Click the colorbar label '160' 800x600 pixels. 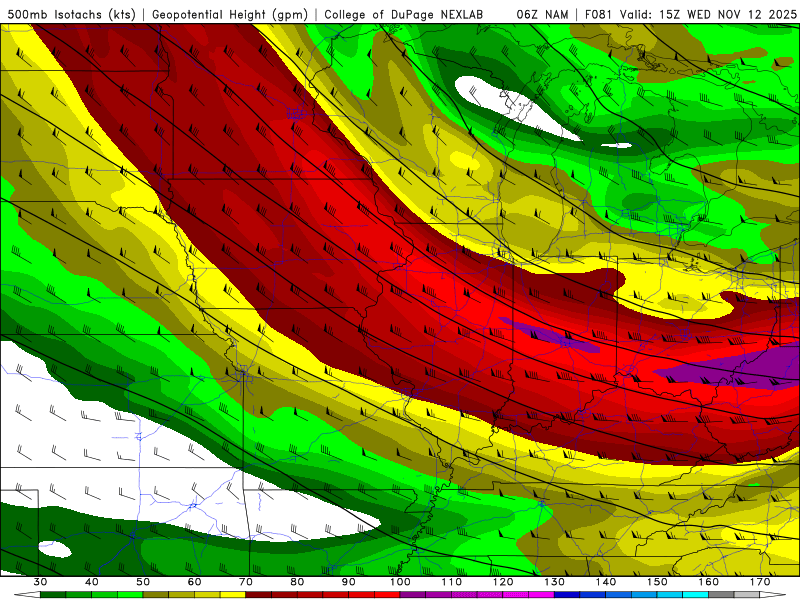click(709, 582)
